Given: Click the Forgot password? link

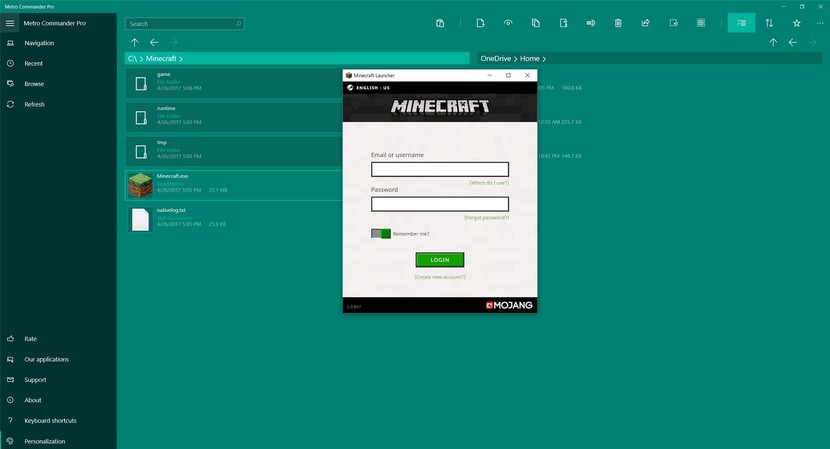Looking at the screenshot, I should (486, 218).
